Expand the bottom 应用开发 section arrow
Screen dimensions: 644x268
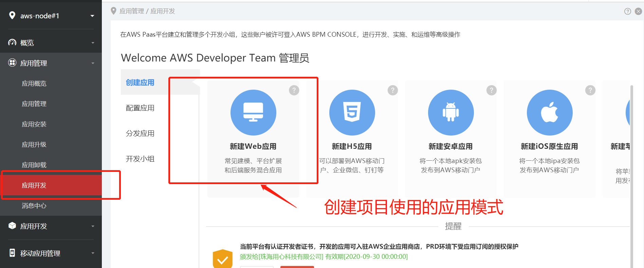93,226
